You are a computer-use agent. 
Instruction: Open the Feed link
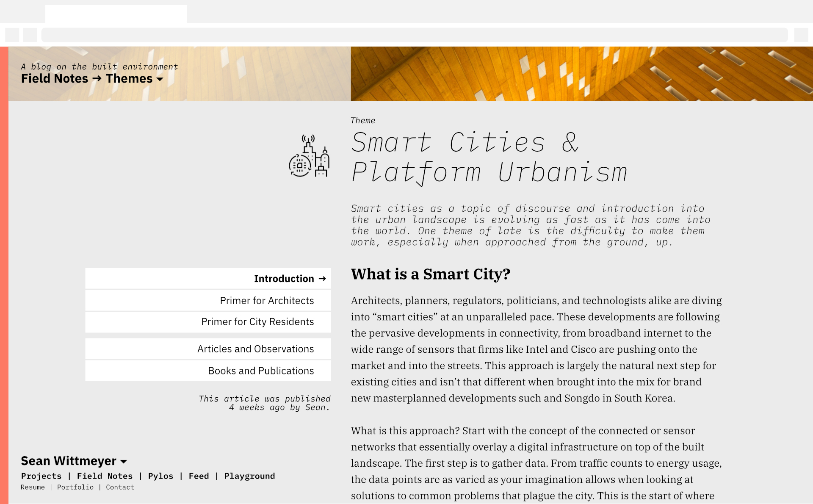[x=199, y=476]
